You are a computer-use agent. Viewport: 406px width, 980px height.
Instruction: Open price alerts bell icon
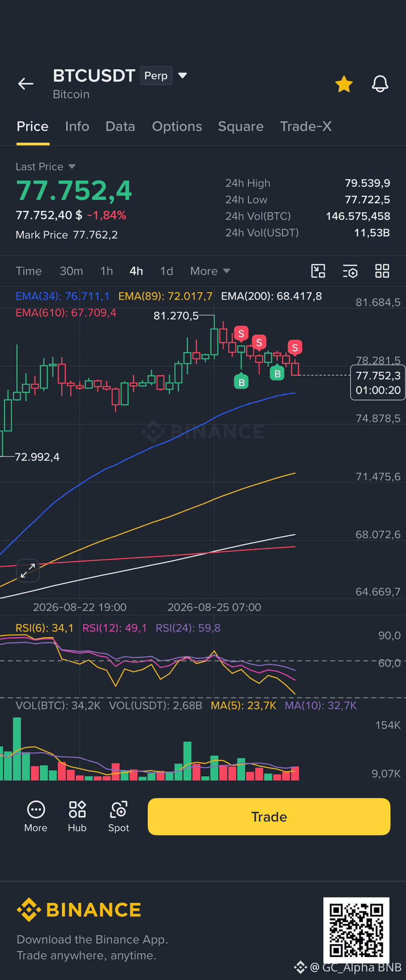pos(380,84)
